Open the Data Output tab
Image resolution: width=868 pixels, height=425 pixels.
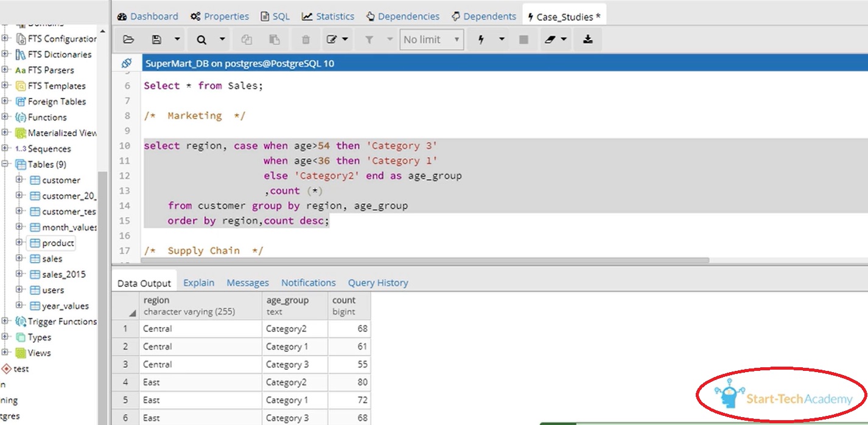tap(144, 283)
